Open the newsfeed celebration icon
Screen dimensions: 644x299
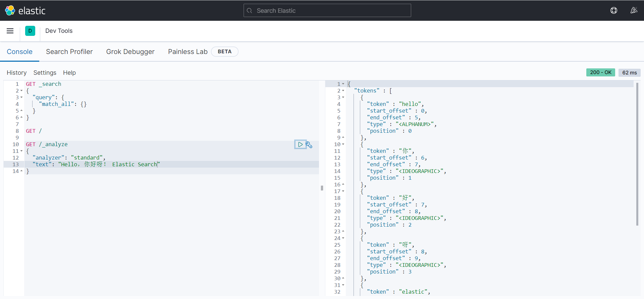634,10
